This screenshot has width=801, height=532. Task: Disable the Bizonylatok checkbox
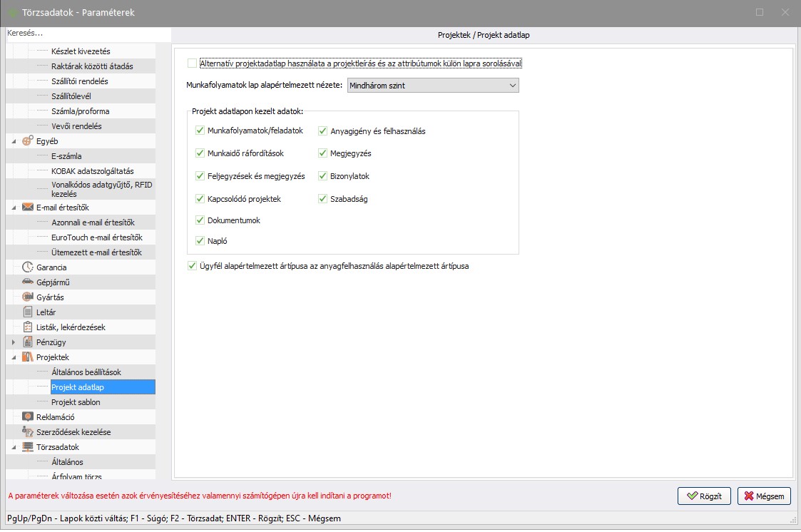pos(323,176)
